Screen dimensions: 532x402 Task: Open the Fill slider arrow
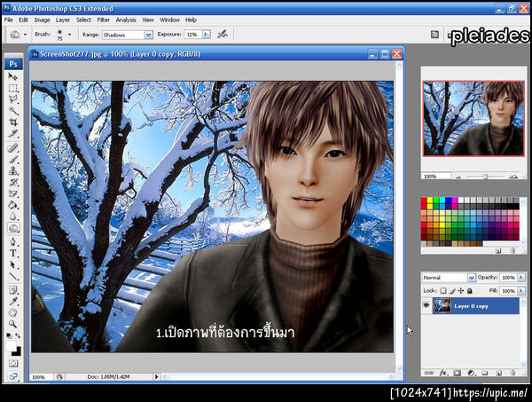click(521, 291)
